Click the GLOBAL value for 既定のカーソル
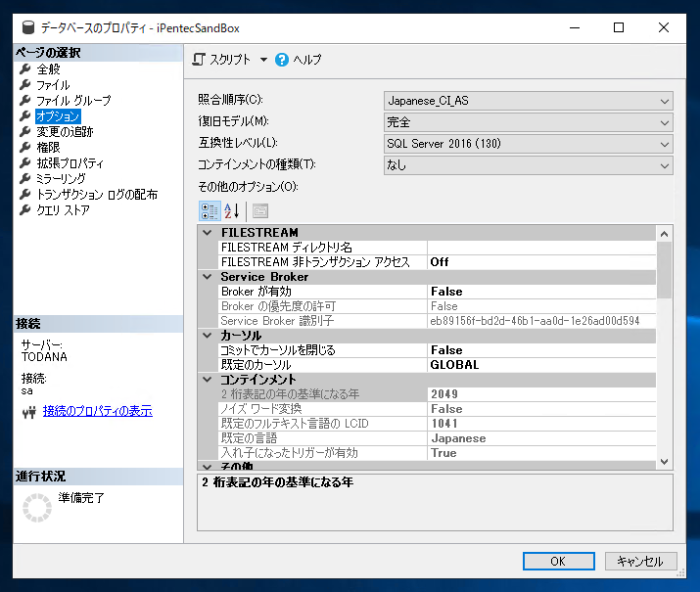The image size is (700, 592). pos(454,364)
